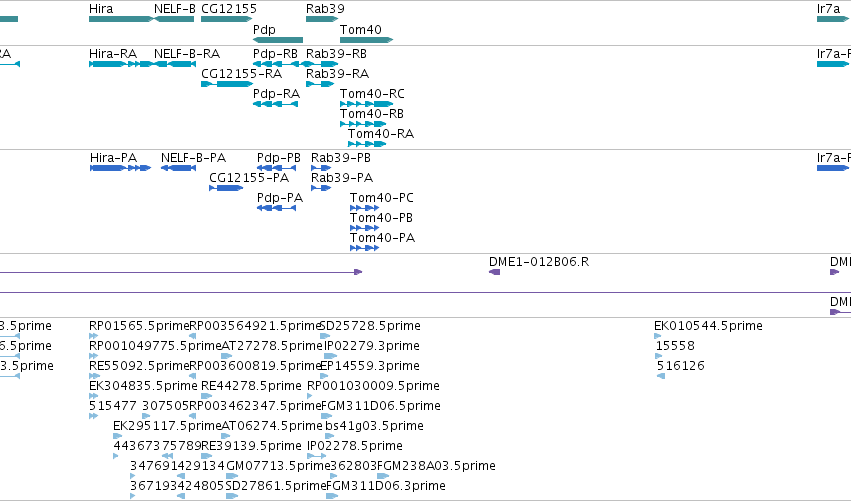Click the FGM311D06.5prime EST label
Screen dimensions: 851x501
click(x=381, y=407)
